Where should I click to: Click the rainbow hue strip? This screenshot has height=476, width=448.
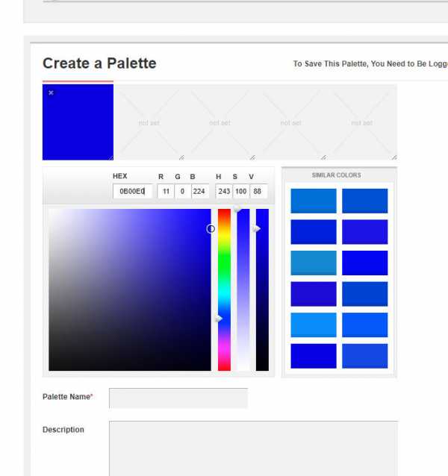pos(224,289)
